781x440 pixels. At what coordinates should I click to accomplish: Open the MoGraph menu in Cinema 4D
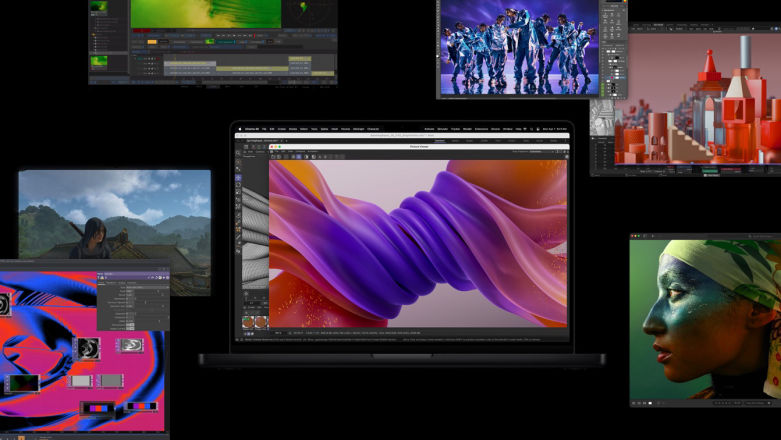tap(358, 129)
